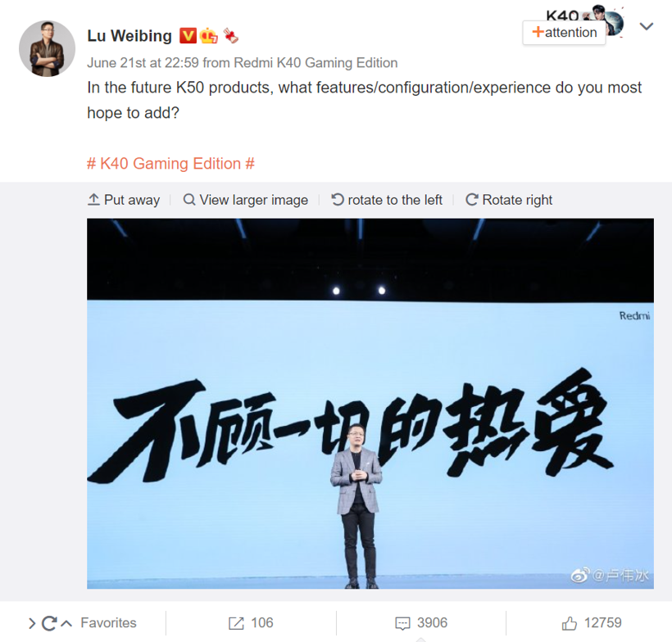
Task: Add the post to Favorites
Action: [x=108, y=622]
